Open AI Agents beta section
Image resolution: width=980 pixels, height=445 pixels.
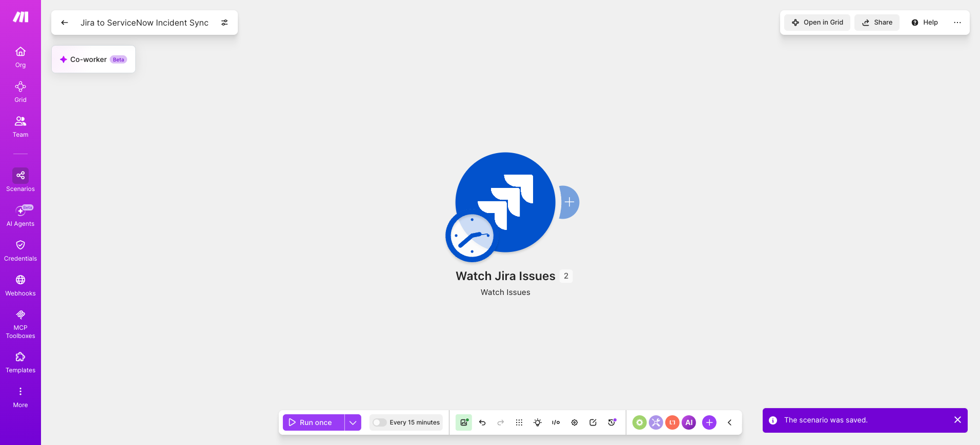point(21,216)
